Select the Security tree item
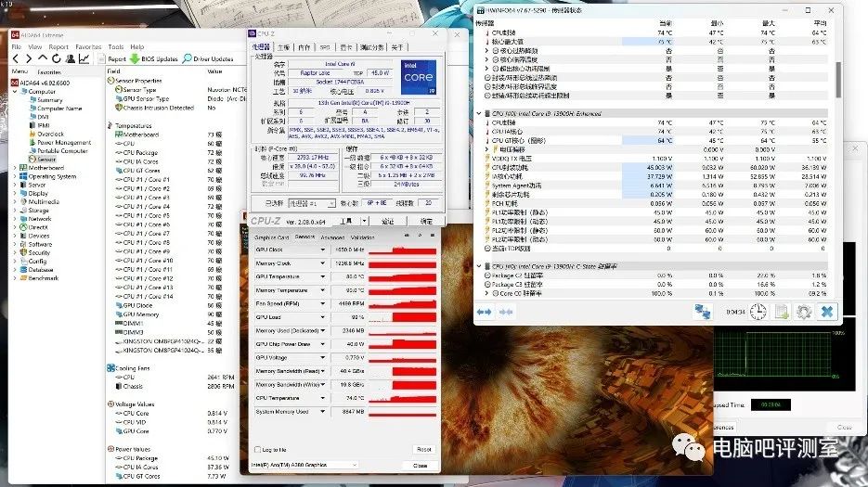 click(x=39, y=252)
